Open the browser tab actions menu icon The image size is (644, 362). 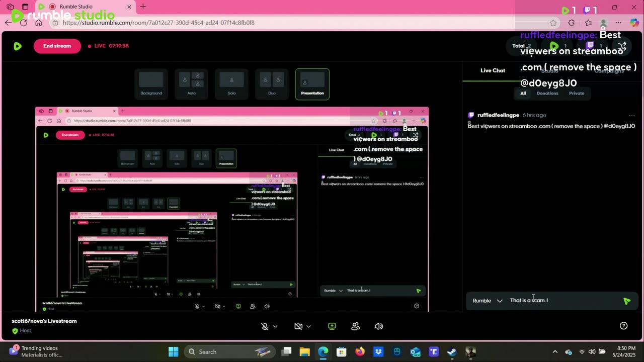tap(25, 7)
